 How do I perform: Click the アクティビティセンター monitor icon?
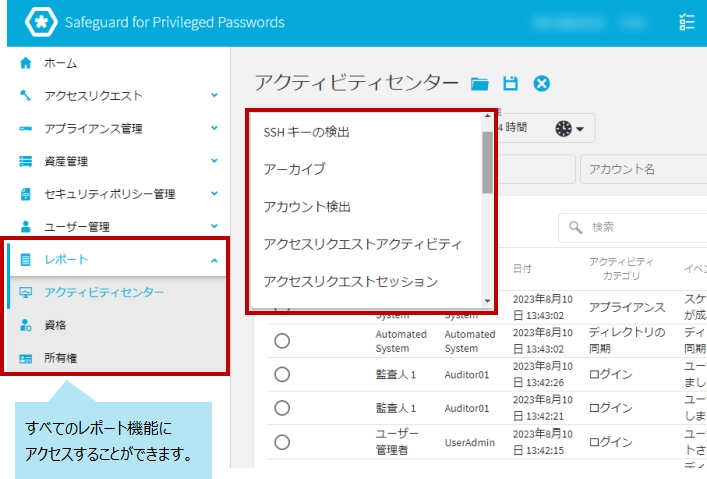26,292
